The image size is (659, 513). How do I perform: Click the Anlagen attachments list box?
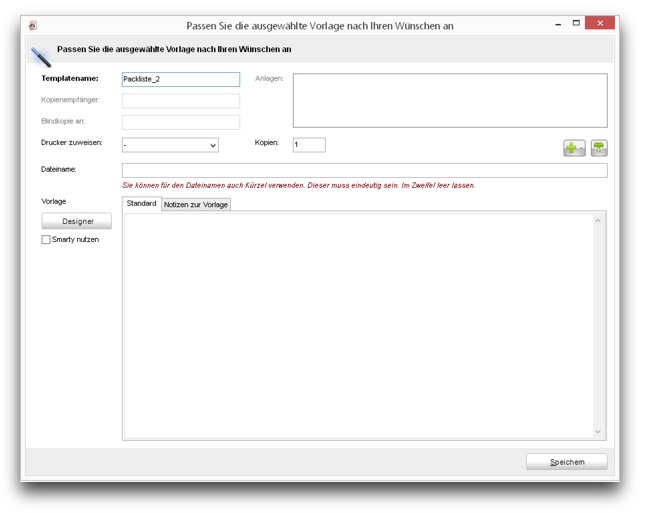coord(450,100)
